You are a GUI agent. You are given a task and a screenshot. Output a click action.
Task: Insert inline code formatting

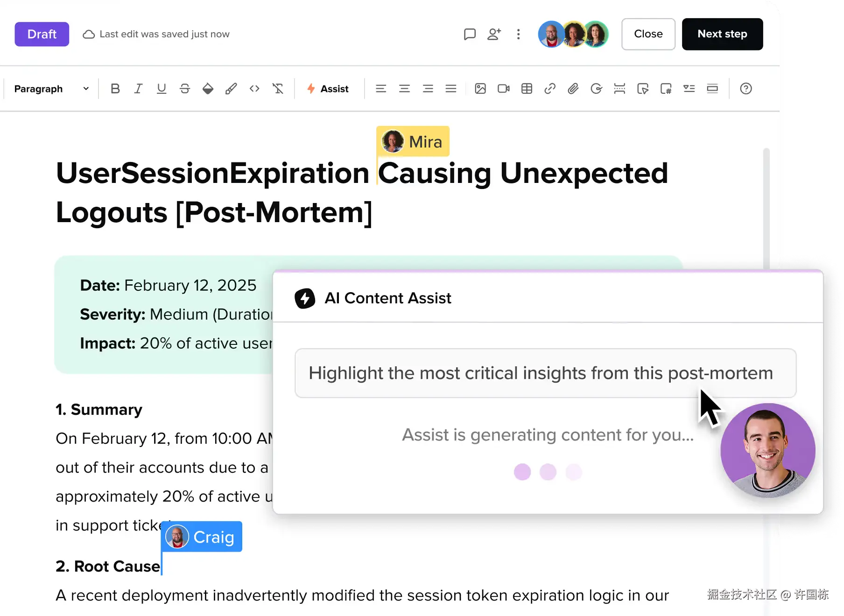[254, 89]
